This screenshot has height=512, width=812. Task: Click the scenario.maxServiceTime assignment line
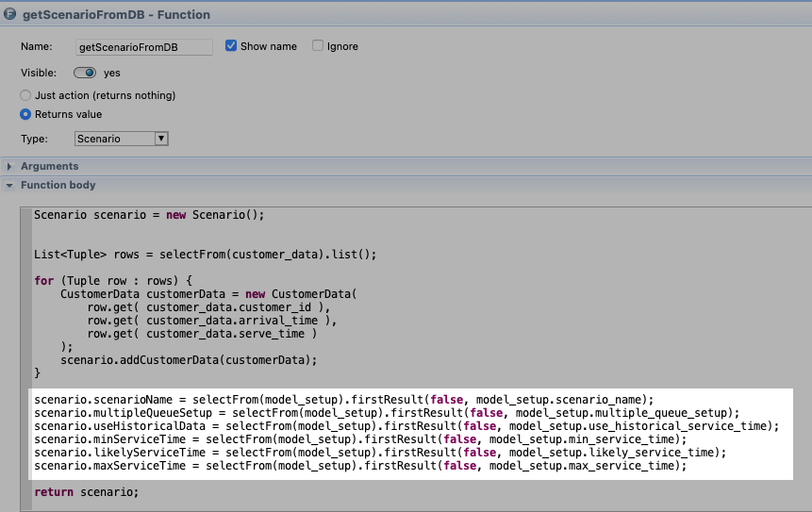(360, 466)
